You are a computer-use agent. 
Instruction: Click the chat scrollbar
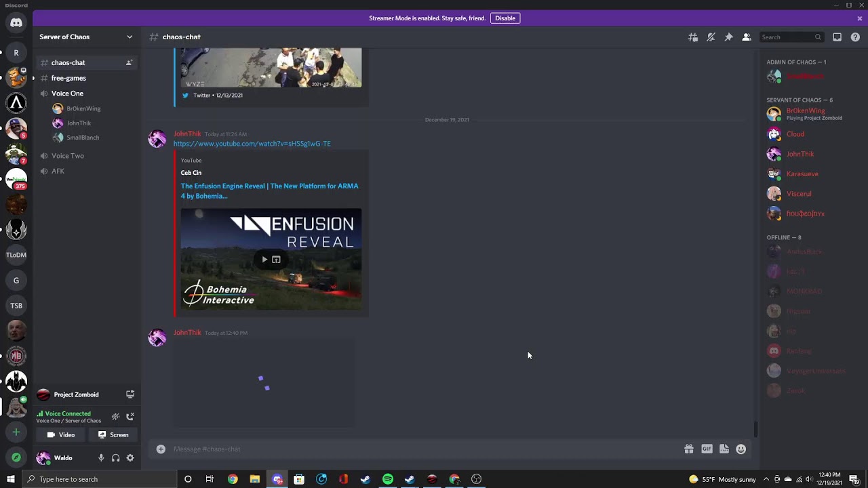pyautogui.click(x=755, y=429)
